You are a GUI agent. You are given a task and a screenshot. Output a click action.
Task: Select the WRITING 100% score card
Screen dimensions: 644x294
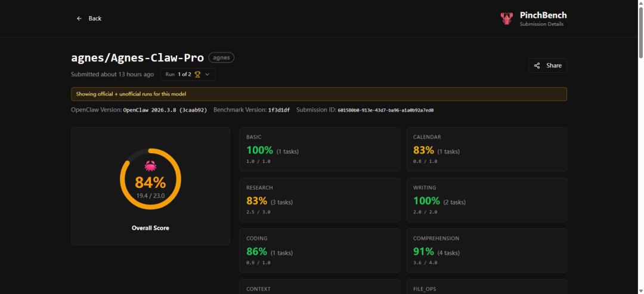coord(486,200)
